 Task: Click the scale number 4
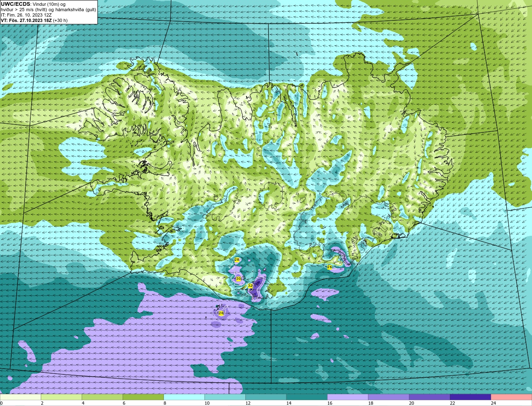click(83, 403)
